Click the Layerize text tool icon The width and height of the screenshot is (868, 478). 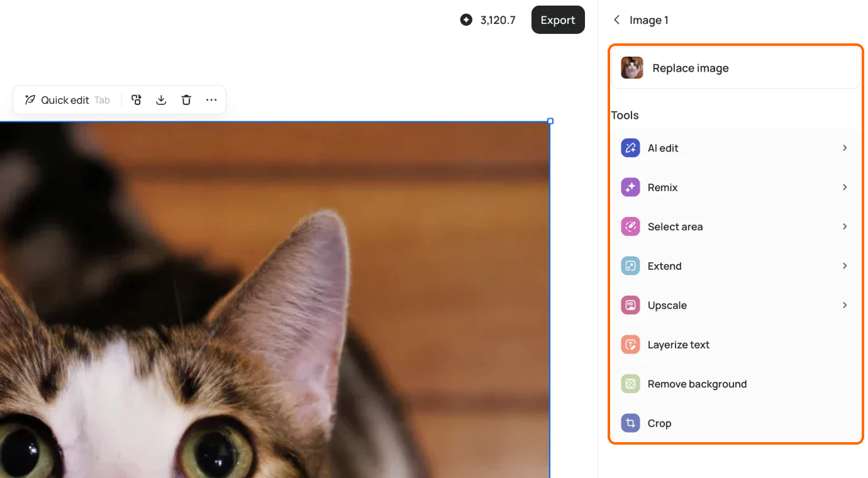click(x=630, y=345)
